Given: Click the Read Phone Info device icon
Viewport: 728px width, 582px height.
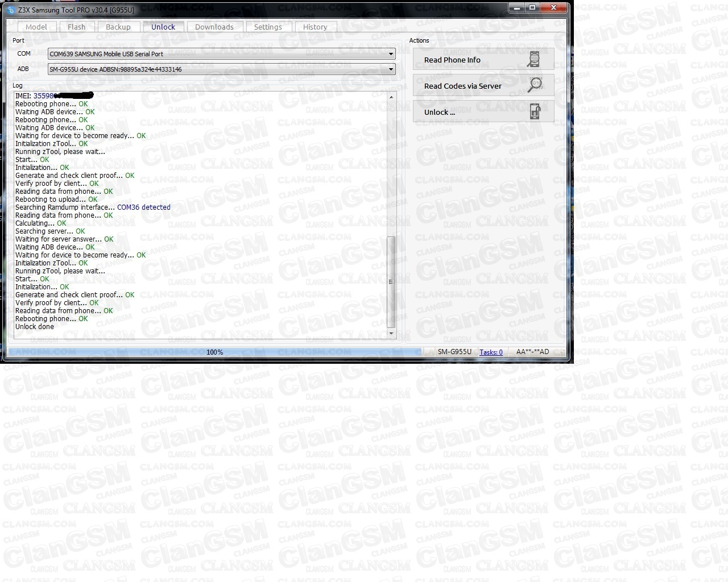Looking at the screenshot, I should click(533, 60).
